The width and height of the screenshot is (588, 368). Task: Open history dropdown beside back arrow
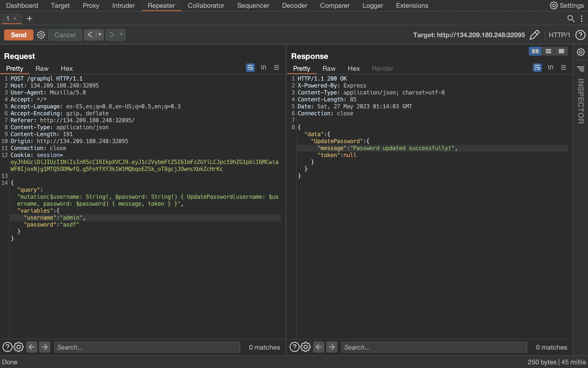pos(100,35)
